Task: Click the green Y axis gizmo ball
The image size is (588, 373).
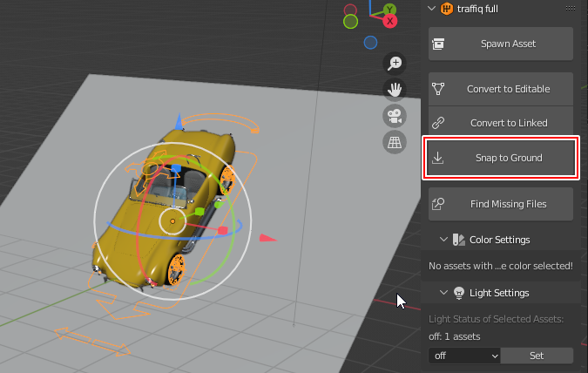Action: (351, 20)
